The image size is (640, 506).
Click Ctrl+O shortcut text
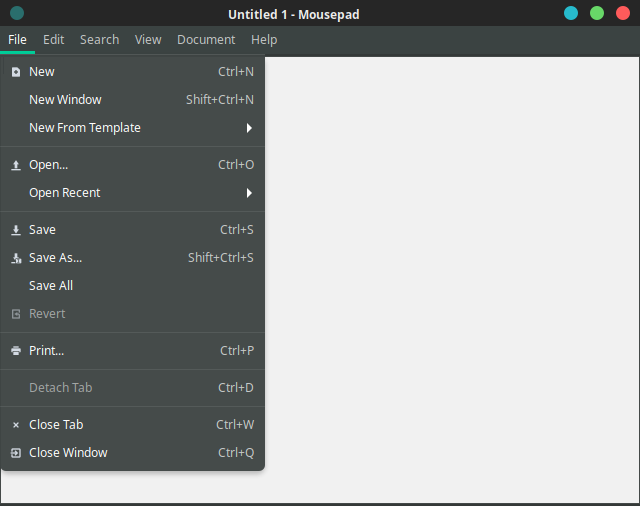[x=236, y=165]
